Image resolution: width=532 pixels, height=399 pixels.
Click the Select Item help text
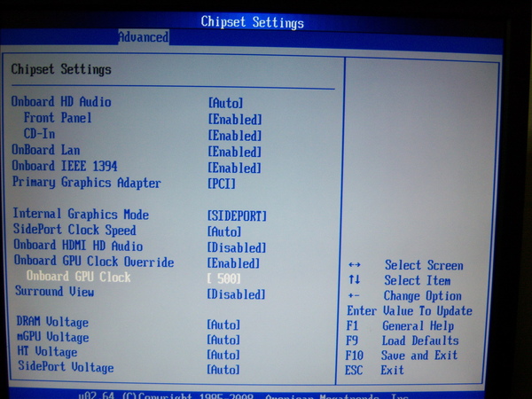pyautogui.click(x=418, y=280)
